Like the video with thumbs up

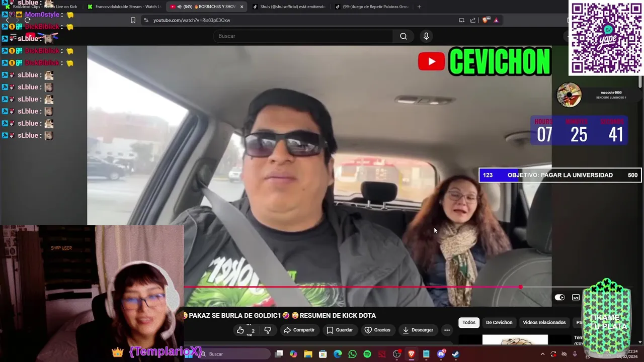click(240, 330)
